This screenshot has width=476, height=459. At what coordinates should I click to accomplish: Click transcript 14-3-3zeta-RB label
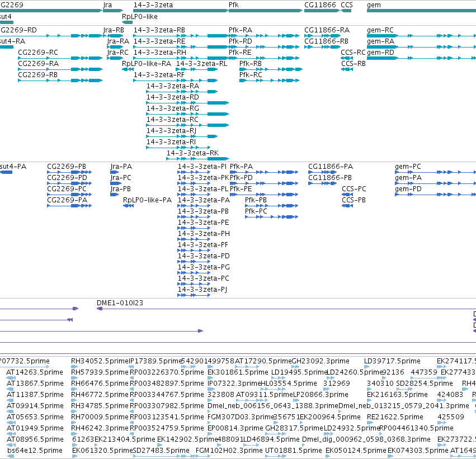[159, 30]
